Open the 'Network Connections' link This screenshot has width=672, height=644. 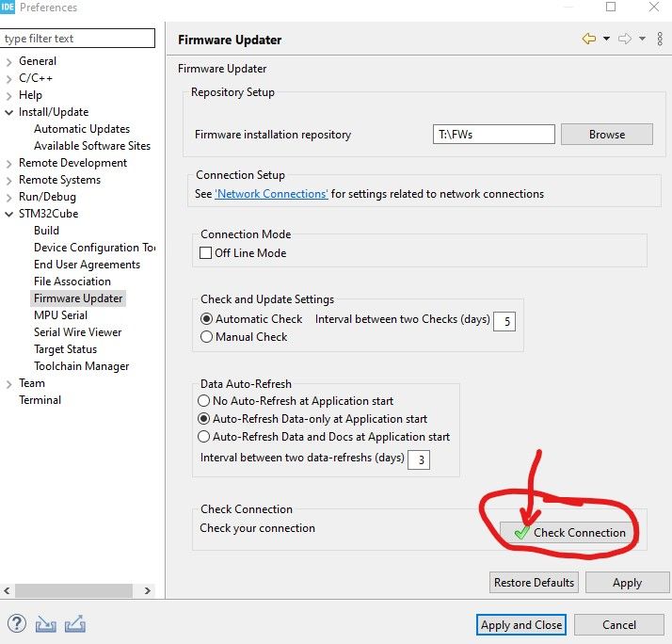point(271,194)
